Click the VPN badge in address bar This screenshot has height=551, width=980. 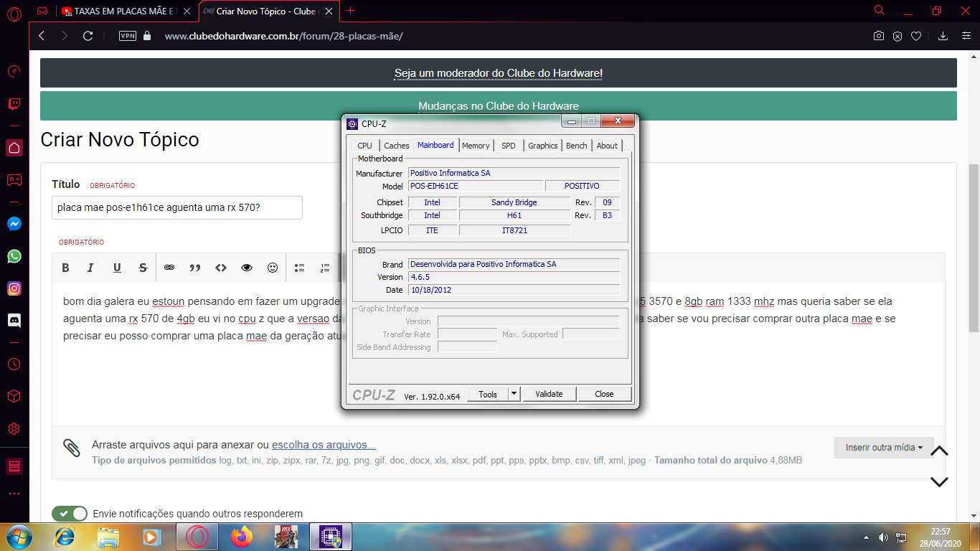point(127,36)
